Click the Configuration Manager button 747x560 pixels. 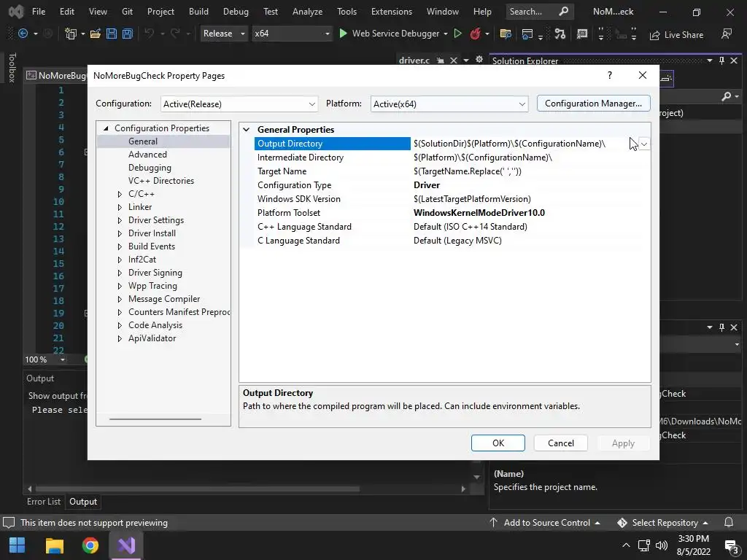pos(593,104)
